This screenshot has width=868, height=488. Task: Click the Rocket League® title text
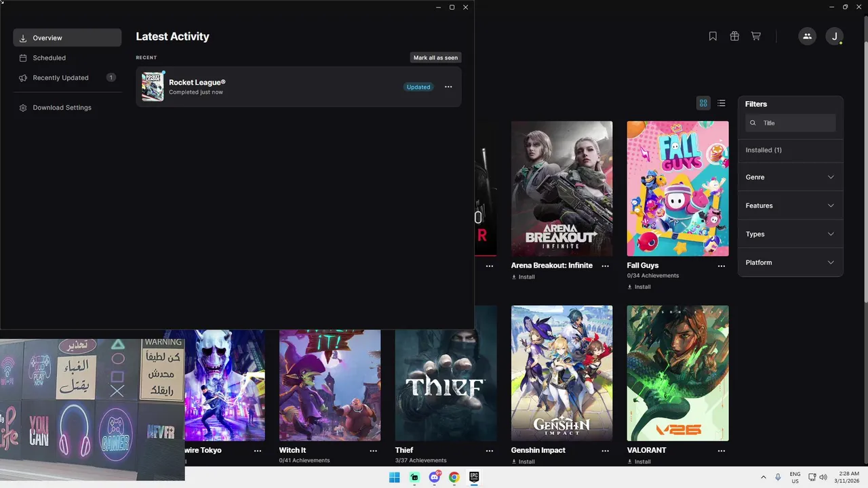pyautogui.click(x=197, y=82)
